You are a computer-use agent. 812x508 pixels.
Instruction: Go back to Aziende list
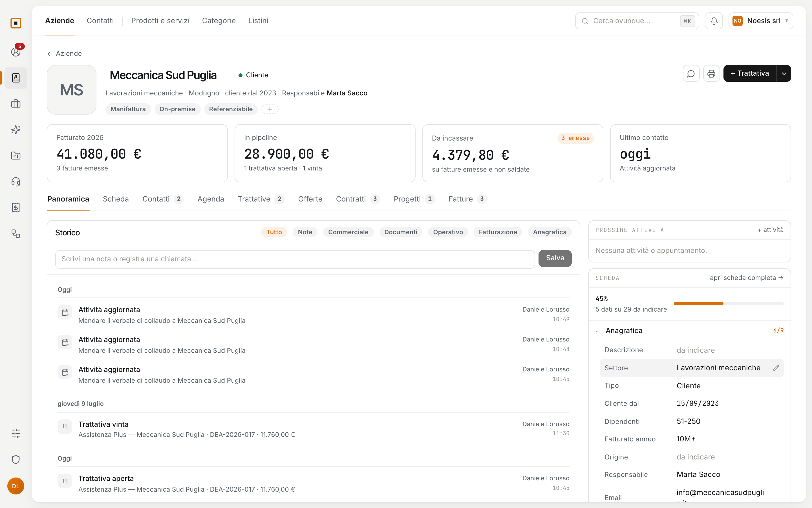tap(64, 53)
